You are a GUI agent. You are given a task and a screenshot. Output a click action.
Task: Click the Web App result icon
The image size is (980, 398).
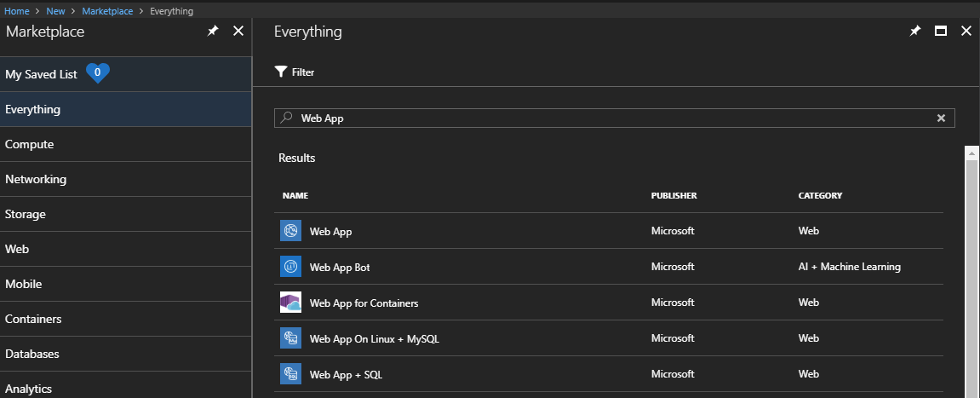(290, 231)
